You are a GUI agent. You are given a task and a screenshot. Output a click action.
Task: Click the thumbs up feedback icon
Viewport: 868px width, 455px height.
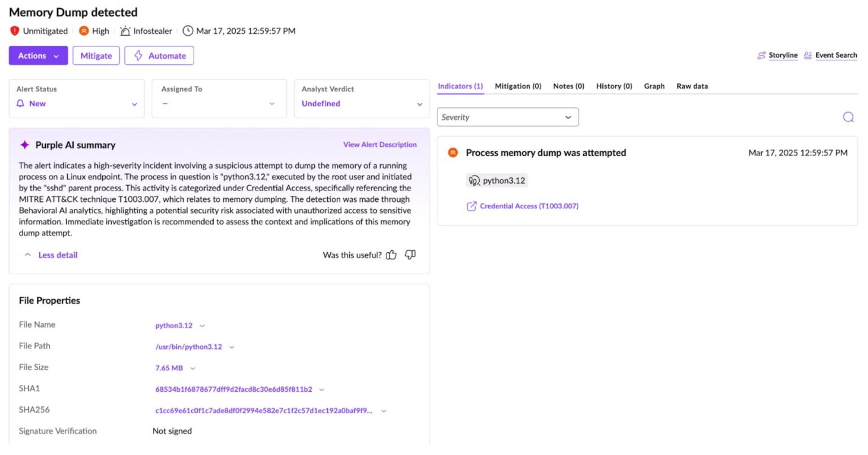click(391, 255)
